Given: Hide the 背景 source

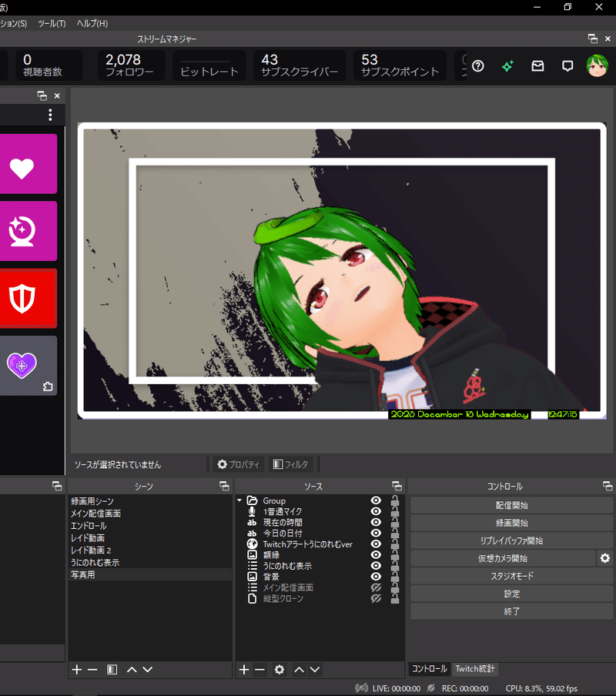Looking at the screenshot, I should [x=376, y=577].
